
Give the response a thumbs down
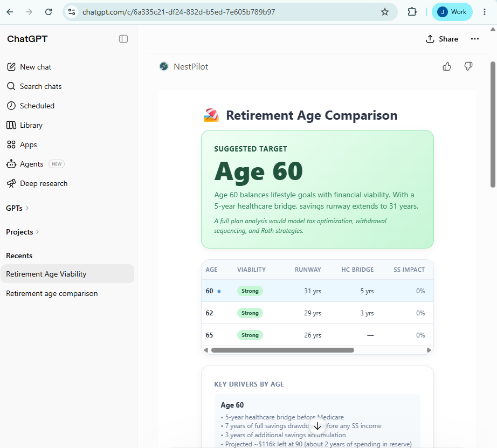468,67
